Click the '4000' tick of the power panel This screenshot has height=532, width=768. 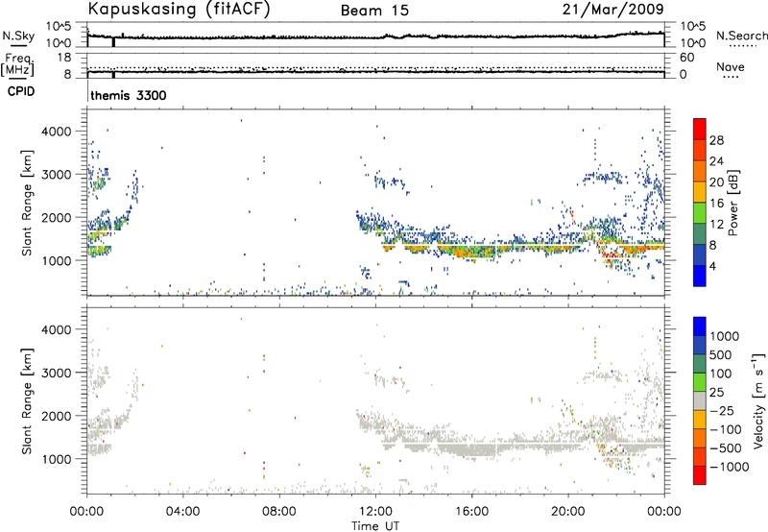(x=59, y=132)
